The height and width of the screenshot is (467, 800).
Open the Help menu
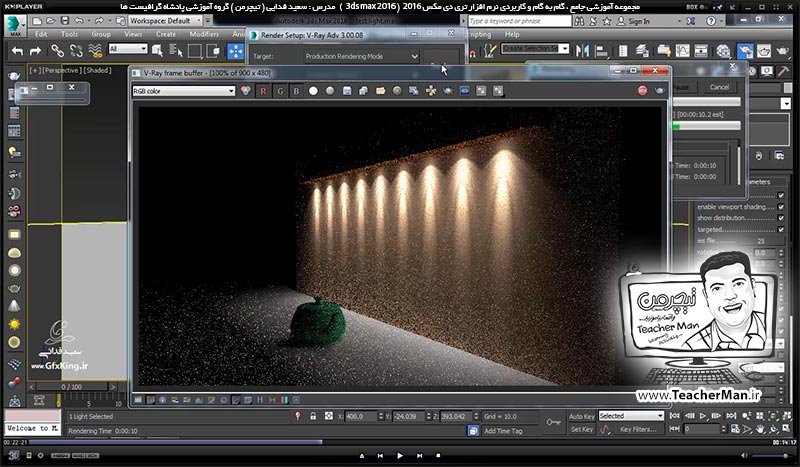[x=512, y=34]
